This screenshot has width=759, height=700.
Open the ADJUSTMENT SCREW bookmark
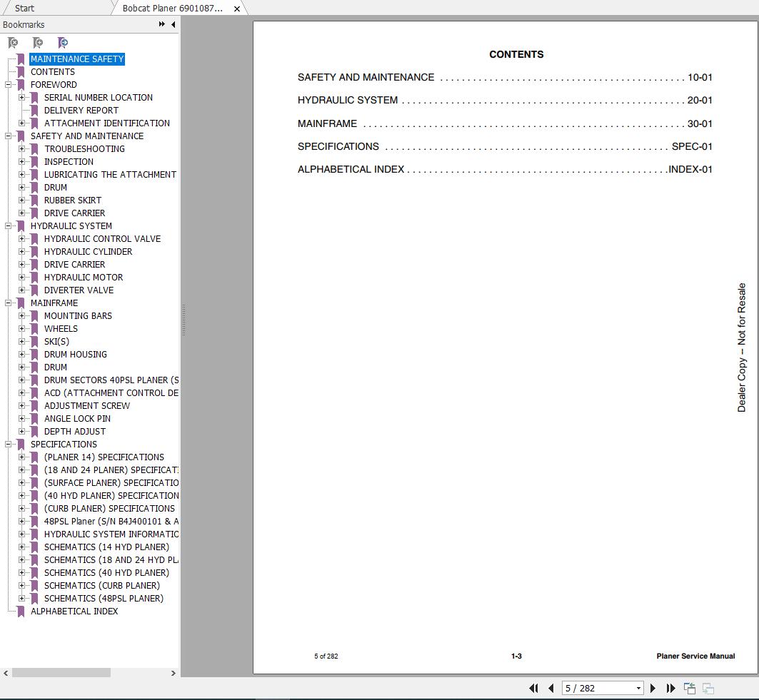(x=87, y=406)
